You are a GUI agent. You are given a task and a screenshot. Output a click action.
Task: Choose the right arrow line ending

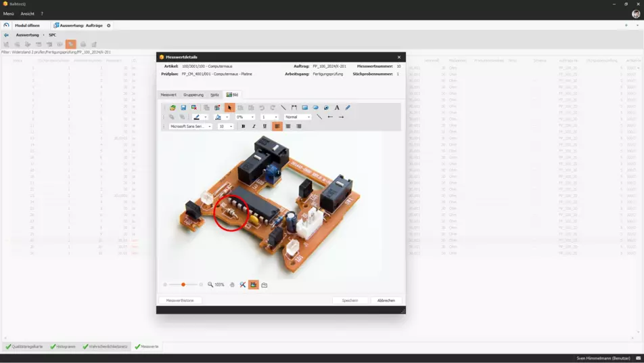coord(341,117)
